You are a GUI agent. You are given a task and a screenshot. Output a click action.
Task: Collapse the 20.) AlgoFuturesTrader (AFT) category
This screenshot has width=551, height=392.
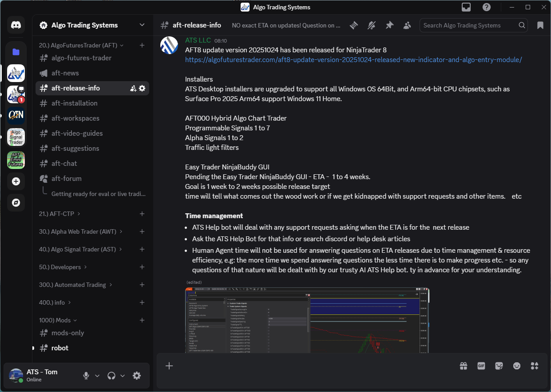click(81, 45)
